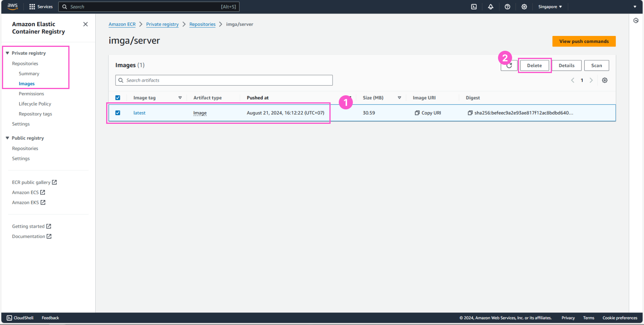Click external link icon beside Documentation
The height and width of the screenshot is (325, 644).
[x=49, y=236]
